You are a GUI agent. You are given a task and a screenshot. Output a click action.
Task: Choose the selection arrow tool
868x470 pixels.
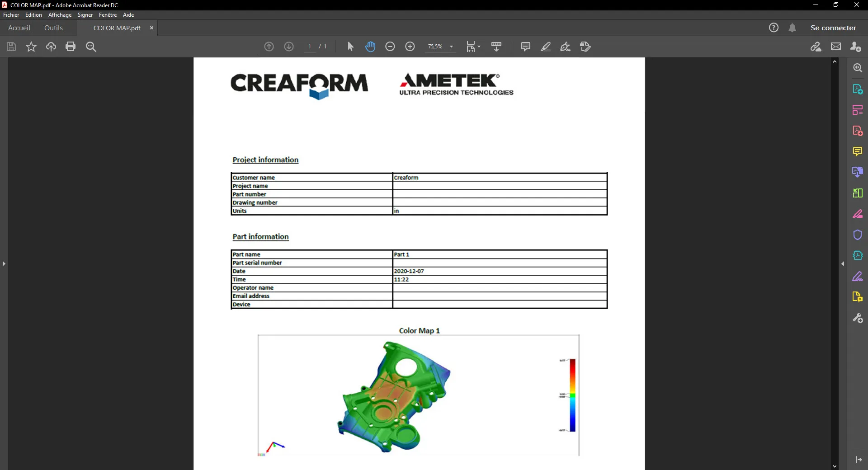350,47
